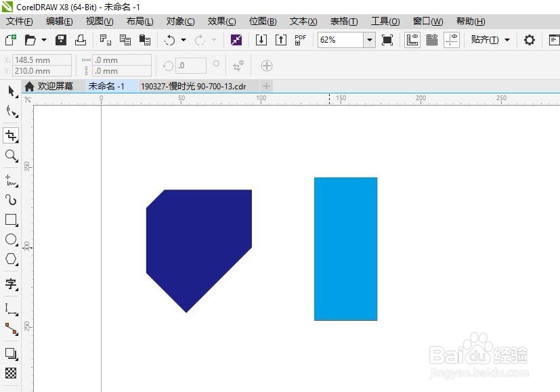The image size is (560, 392).
Task: Open the Redo history dropdown
Action: point(214,40)
